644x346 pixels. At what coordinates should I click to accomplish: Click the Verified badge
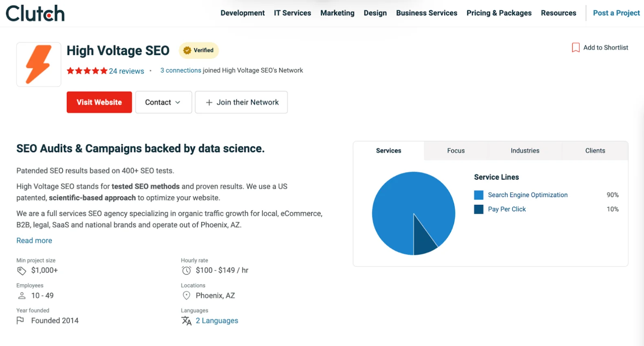point(199,50)
